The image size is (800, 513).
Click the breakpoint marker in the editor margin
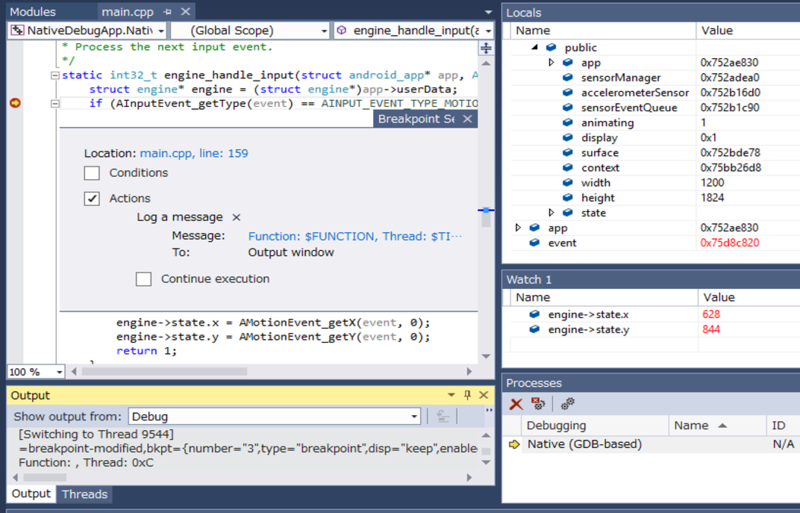pos(15,104)
